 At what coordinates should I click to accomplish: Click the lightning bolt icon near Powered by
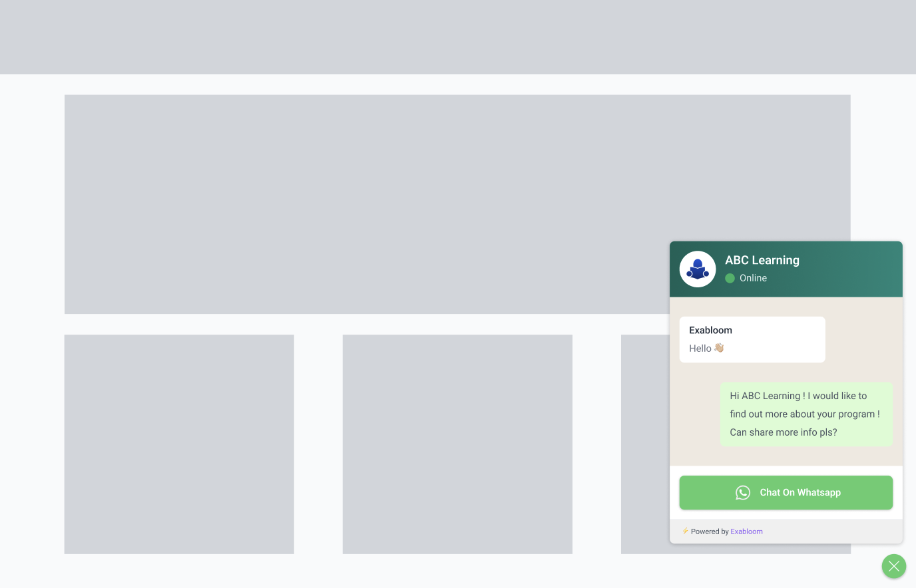click(x=685, y=531)
